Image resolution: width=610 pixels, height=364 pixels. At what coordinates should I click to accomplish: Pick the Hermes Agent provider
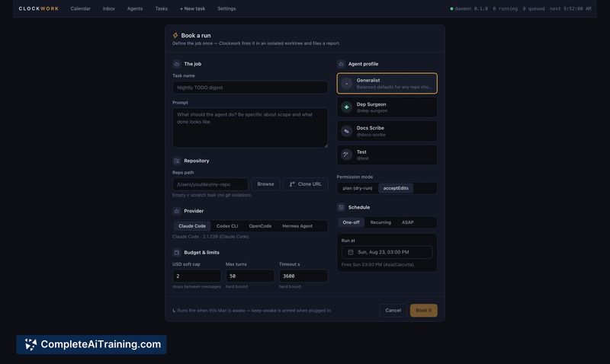(x=297, y=226)
